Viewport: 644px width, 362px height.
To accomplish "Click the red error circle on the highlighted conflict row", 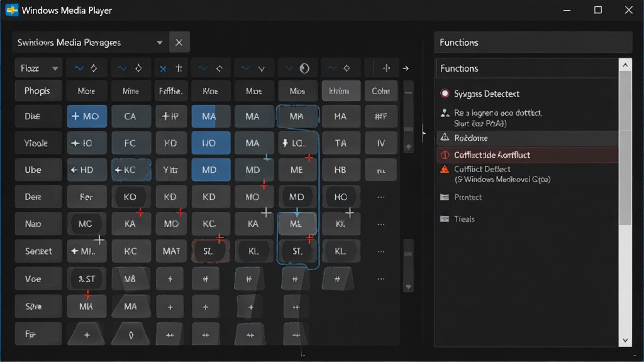I will (x=445, y=155).
